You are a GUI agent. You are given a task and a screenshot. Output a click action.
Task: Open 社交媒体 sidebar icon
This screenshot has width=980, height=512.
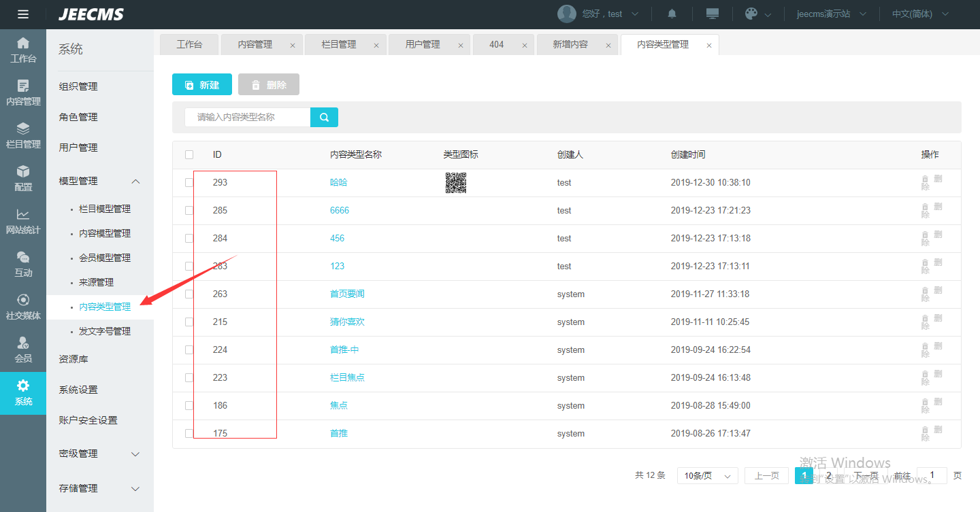coord(23,307)
